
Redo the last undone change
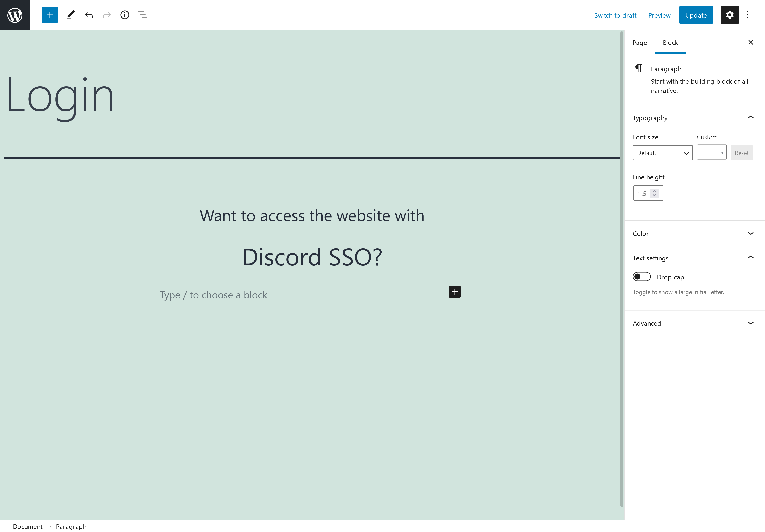(107, 15)
